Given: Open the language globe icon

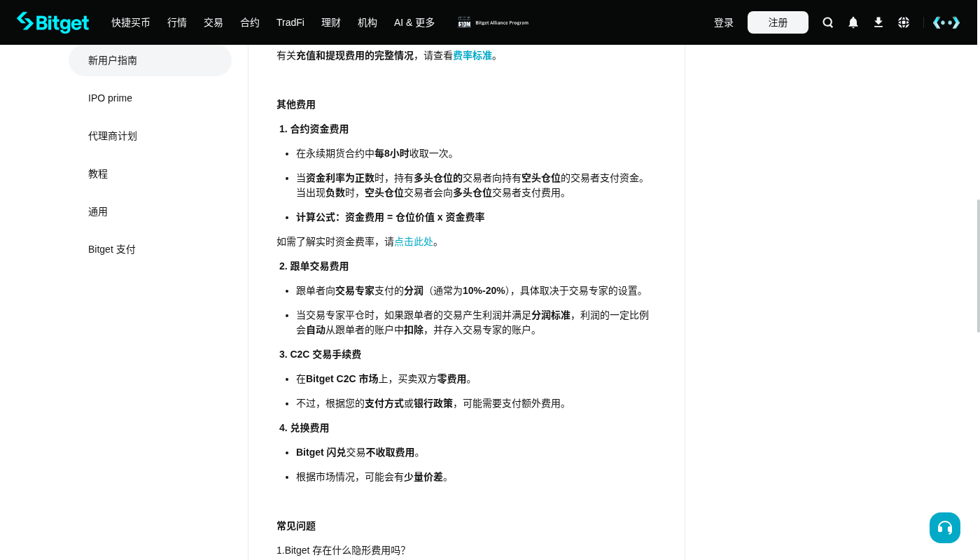Looking at the screenshot, I should [x=904, y=22].
